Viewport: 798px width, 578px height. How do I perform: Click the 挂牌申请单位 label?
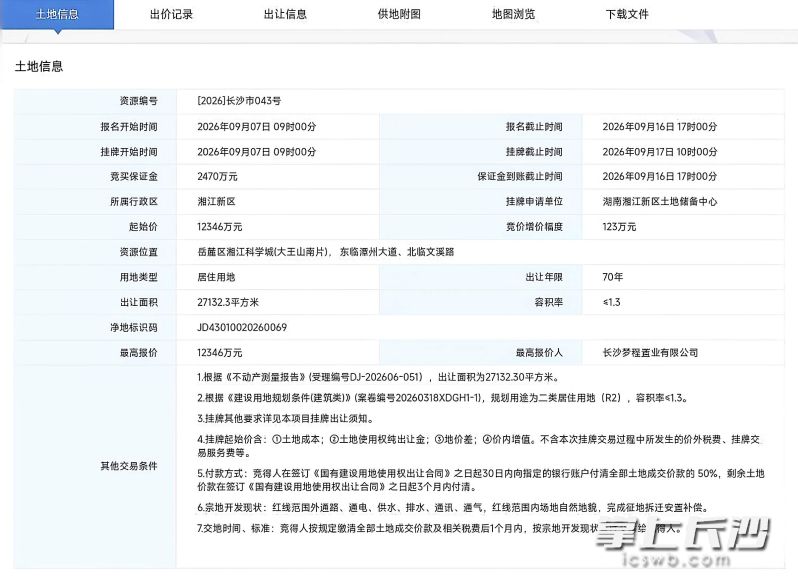tap(534, 201)
